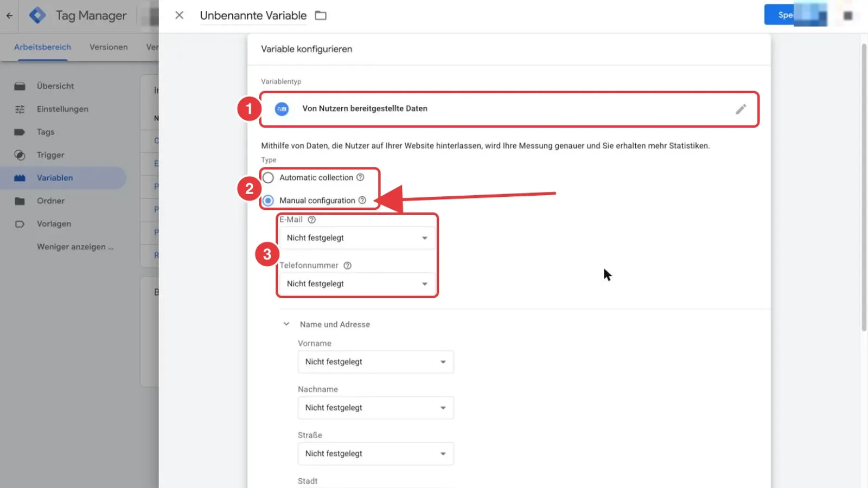Click Weniger anzeigen in the sidebar
The width and height of the screenshot is (868, 488).
[x=75, y=247]
